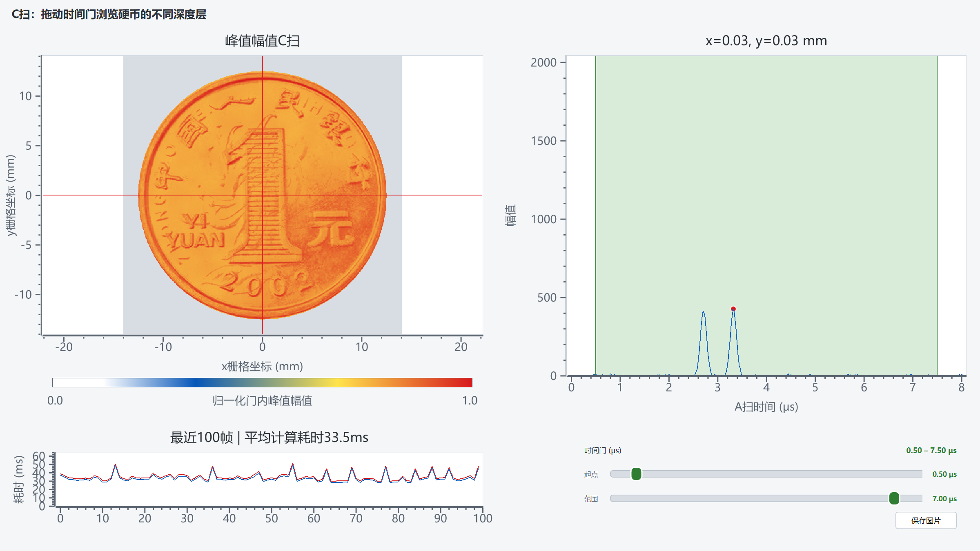Click the 保存图片 button
Viewport: 980px width, 551px height.
coord(926,520)
